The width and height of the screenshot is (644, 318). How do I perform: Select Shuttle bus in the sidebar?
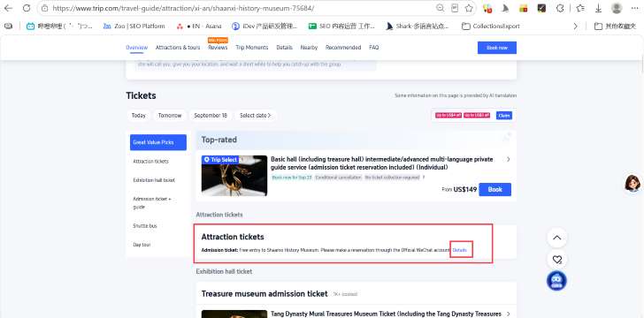[145, 226]
